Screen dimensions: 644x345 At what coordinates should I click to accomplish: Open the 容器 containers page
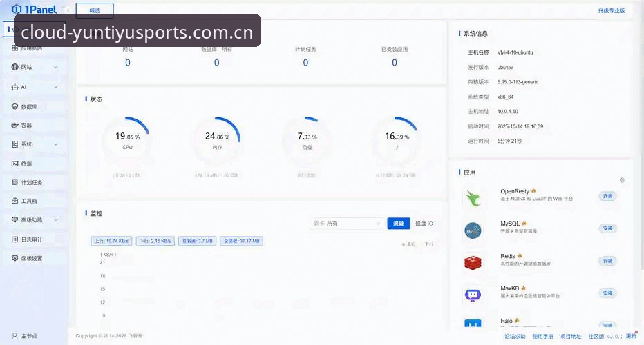click(35, 125)
